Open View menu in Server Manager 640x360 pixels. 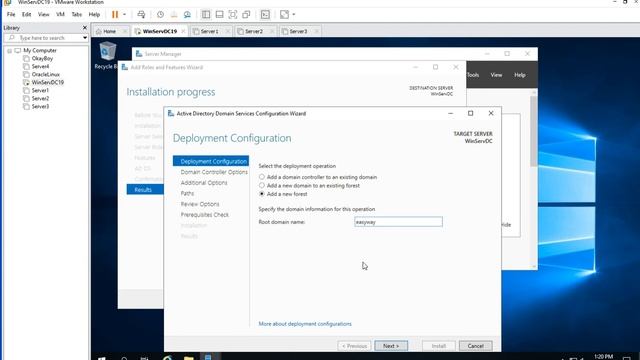point(496,75)
